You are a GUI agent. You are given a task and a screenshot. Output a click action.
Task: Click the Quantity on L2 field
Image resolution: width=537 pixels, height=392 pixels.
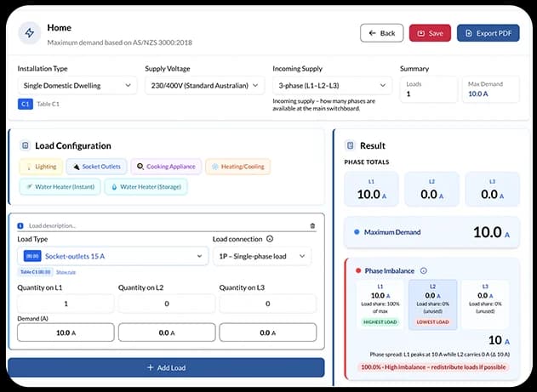pyautogui.click(x=167, y=304)
